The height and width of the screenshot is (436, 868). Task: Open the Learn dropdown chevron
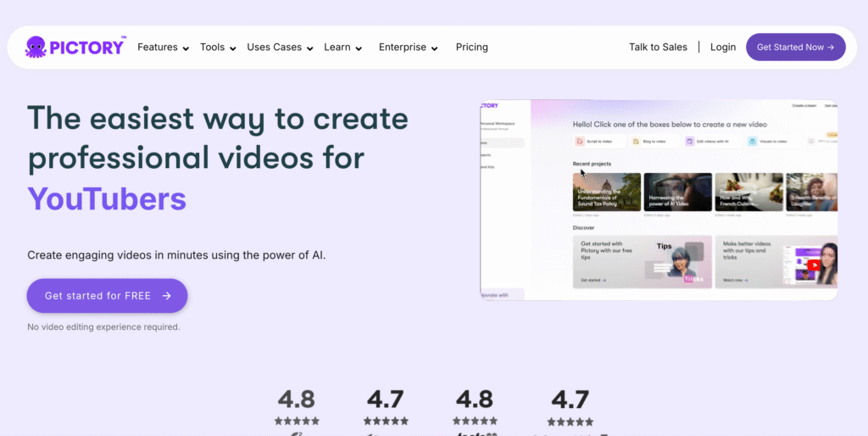tap(359, 48)
